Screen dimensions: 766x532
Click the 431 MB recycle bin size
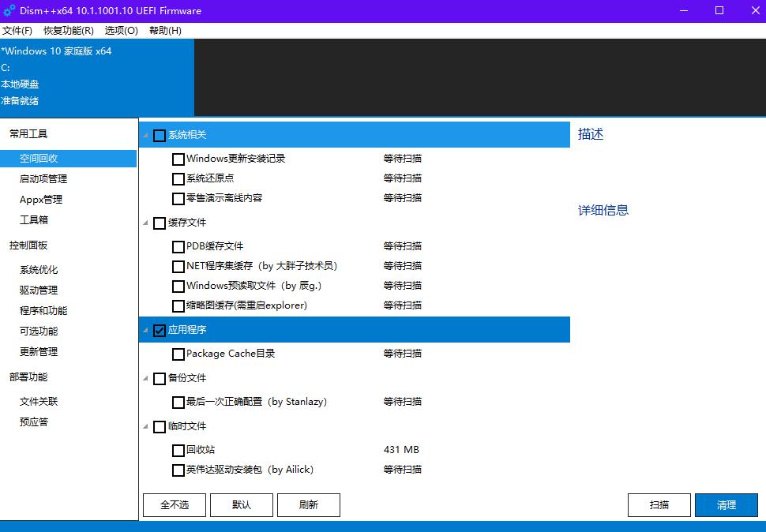pyautogui.click(x=402, y=450)
